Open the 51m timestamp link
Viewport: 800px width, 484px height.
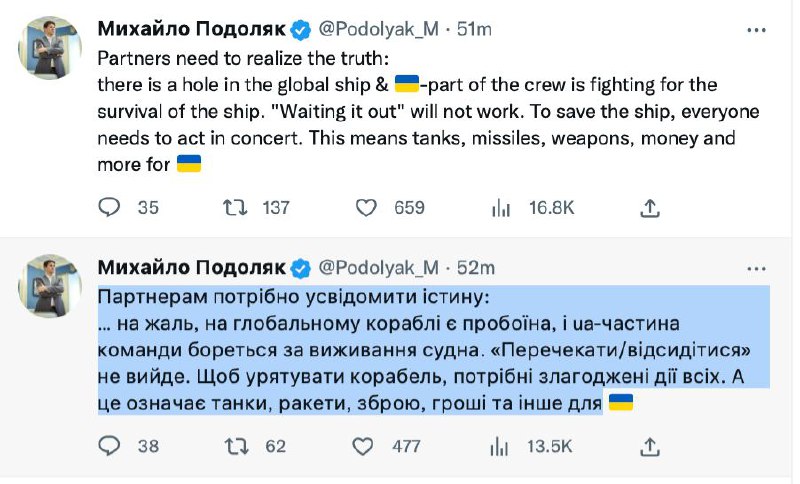pyautogui.click(x=475, y=29)
